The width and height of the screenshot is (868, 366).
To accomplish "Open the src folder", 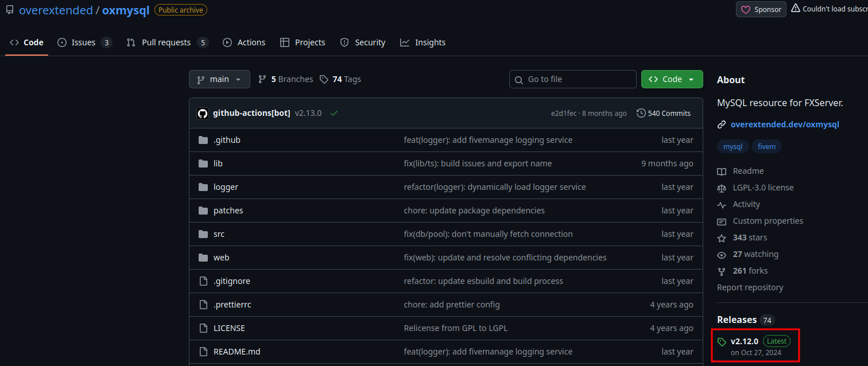I will tap(219, 234).
